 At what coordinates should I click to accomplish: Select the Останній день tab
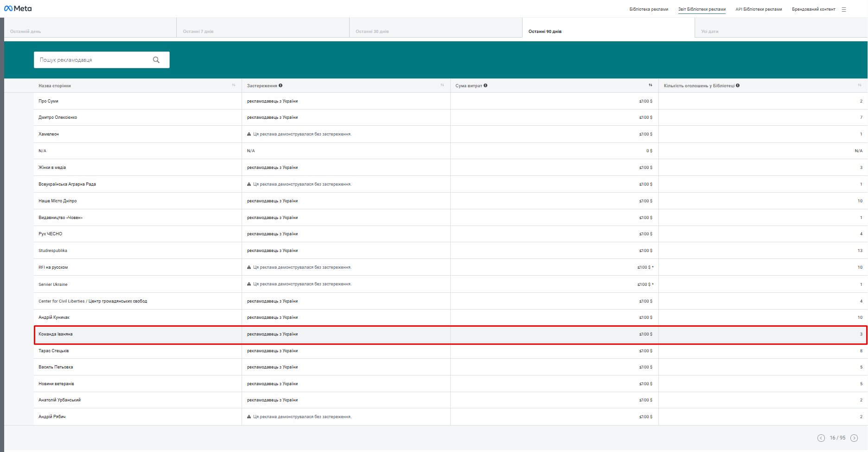pyautogui.click(x=26, y=32)
